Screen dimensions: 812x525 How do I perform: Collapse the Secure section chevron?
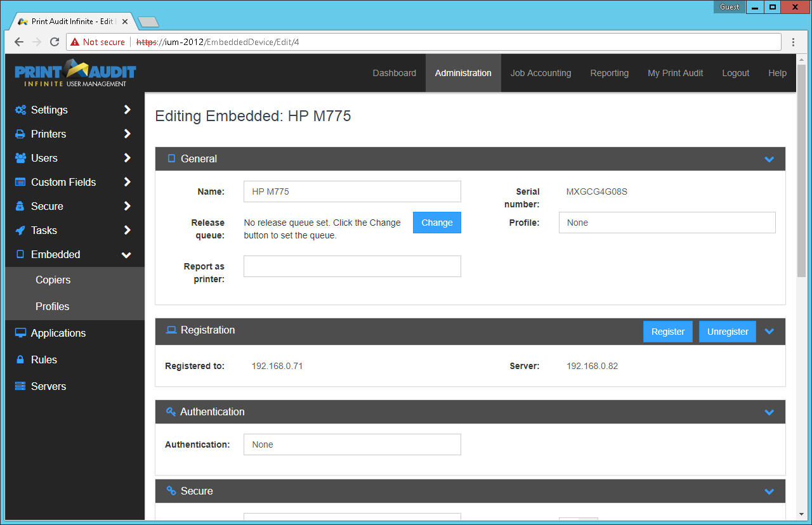click(x=769, y=491)
